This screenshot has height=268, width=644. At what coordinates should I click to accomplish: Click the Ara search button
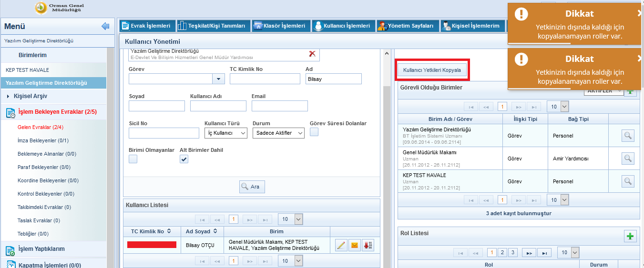click(252, 187)
